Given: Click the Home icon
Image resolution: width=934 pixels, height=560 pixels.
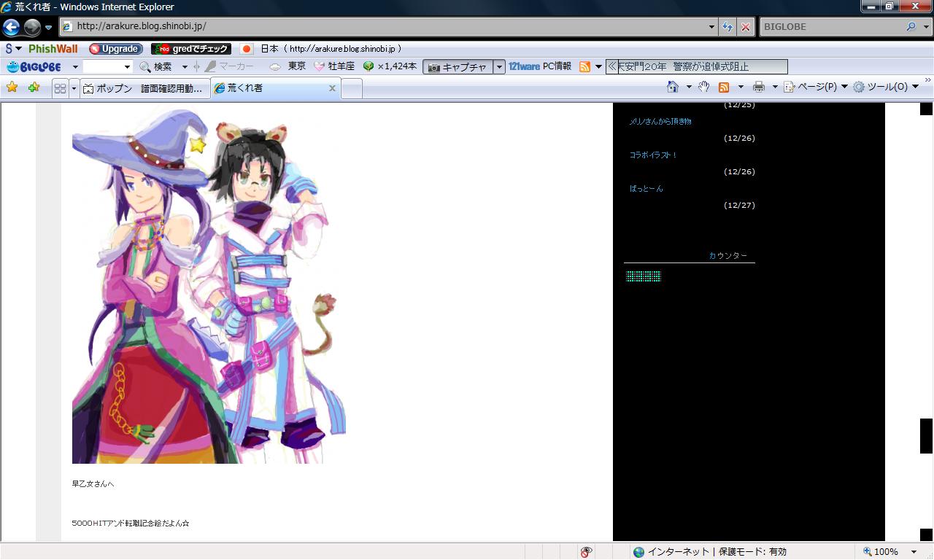Looking at the screenshot, I should (x=673, y=87).
